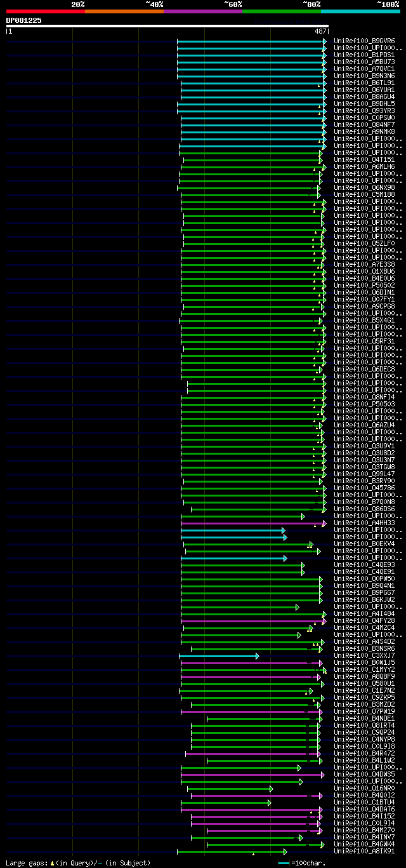Click the purple ~60% legend segment
This screenshot has height=868, width=406.
coord(202,11)
